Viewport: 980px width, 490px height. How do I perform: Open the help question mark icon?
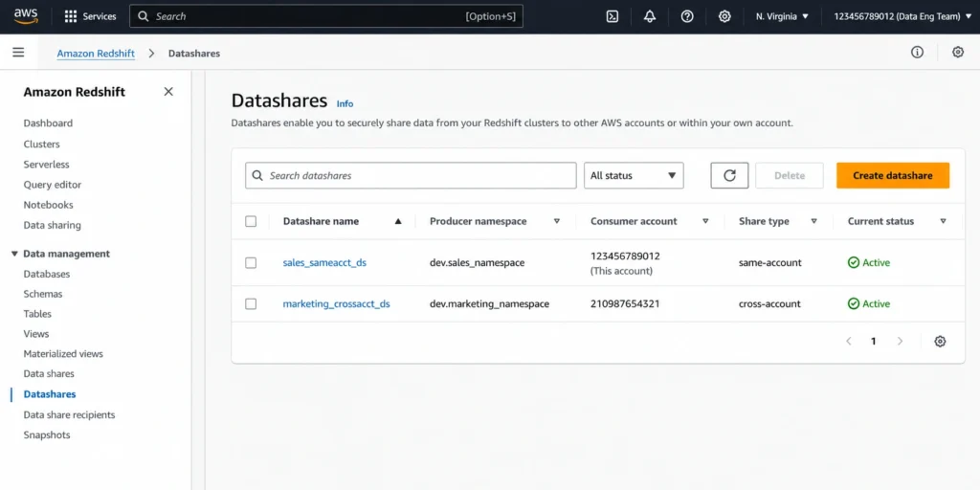pyautogui.click(x=687, y=16)
